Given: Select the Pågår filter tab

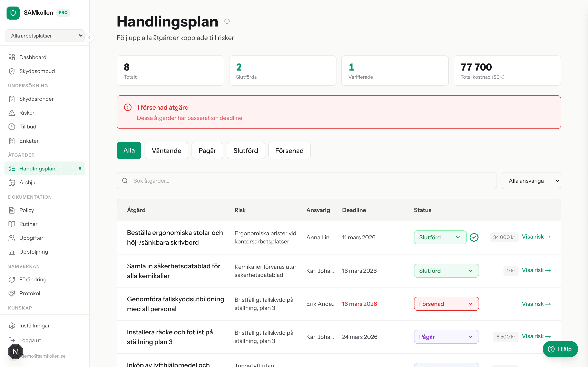Looking at the screenshot, I should pyautogui.click(x=207, y=150).
